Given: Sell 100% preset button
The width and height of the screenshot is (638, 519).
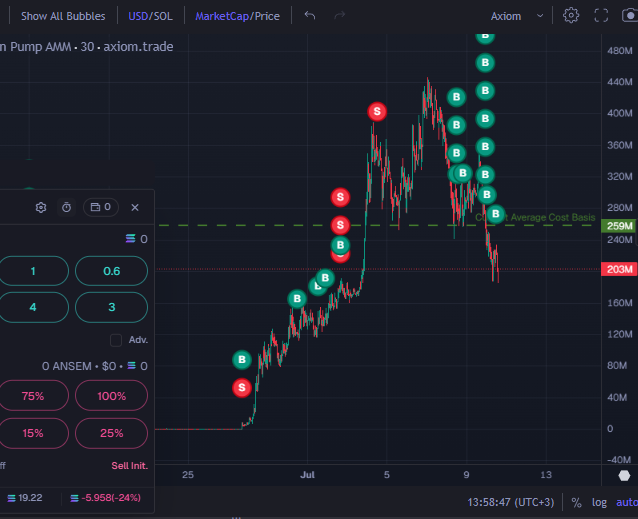Looking at the screenshot, I should click(x=111, y=396).
